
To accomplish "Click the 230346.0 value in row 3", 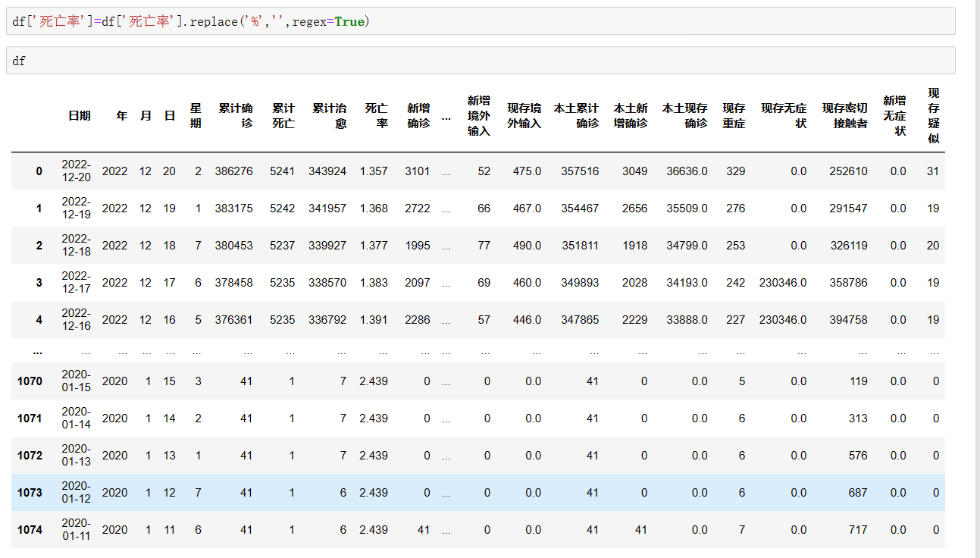I will click(x=783, y=283).
